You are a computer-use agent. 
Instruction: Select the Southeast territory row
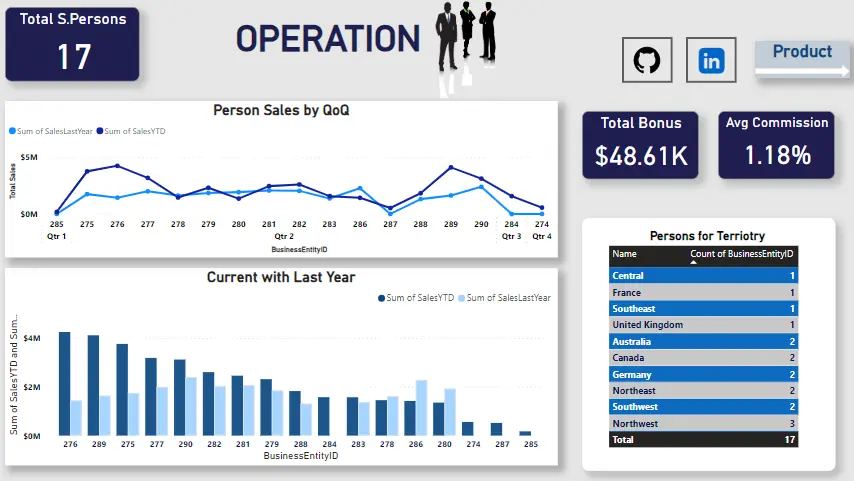(x=703, y=309)
